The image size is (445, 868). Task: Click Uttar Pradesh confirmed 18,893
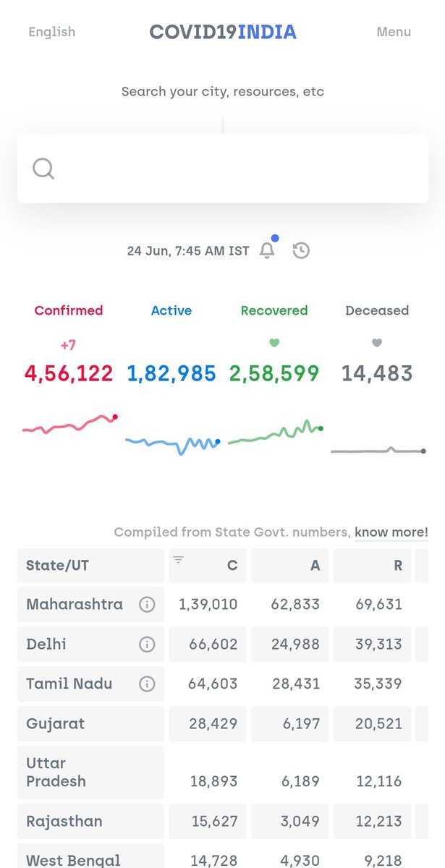pos(214,781)
